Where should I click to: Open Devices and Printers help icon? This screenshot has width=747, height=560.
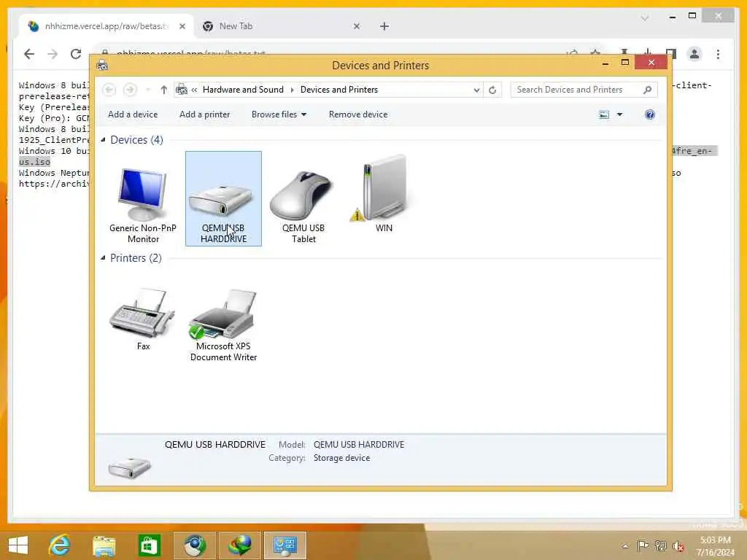pyautogui.click(x=649, y=114)
